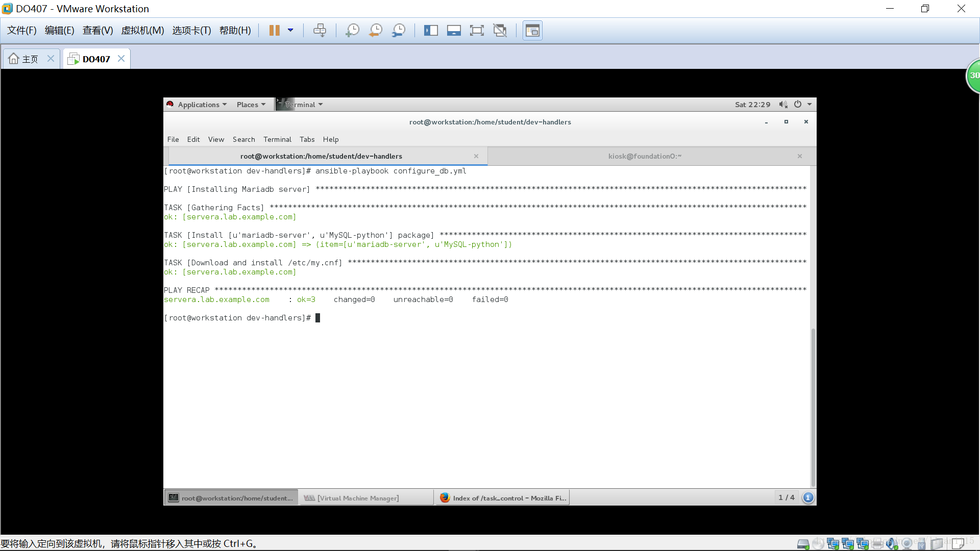
Task: Open the 虚拟机(M) menu
Action: point(142,31)
